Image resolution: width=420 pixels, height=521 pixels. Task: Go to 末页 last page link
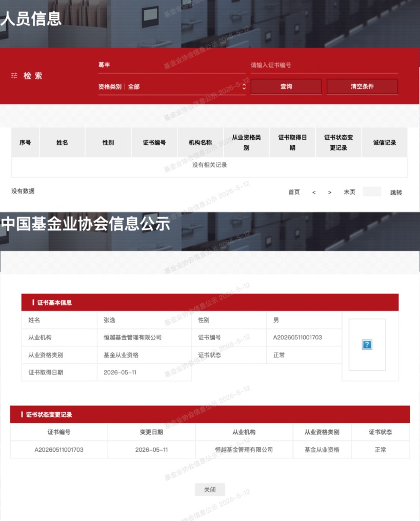(349, 192)
